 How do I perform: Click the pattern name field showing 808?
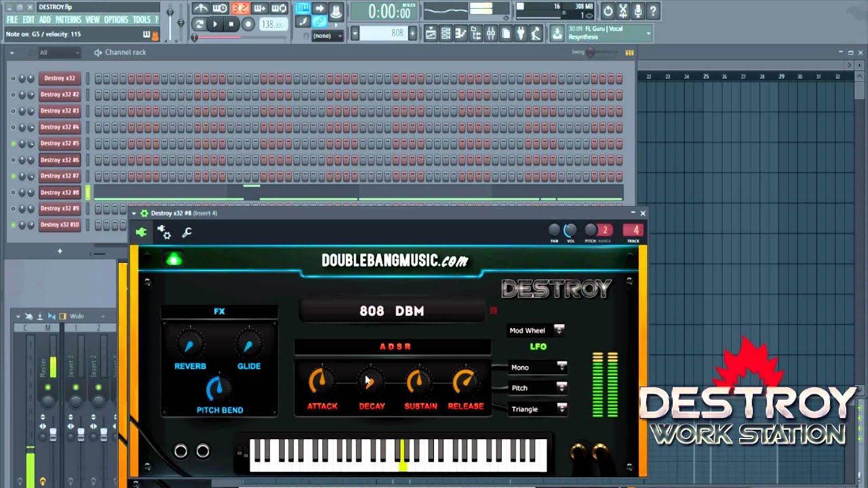[384, 33]
